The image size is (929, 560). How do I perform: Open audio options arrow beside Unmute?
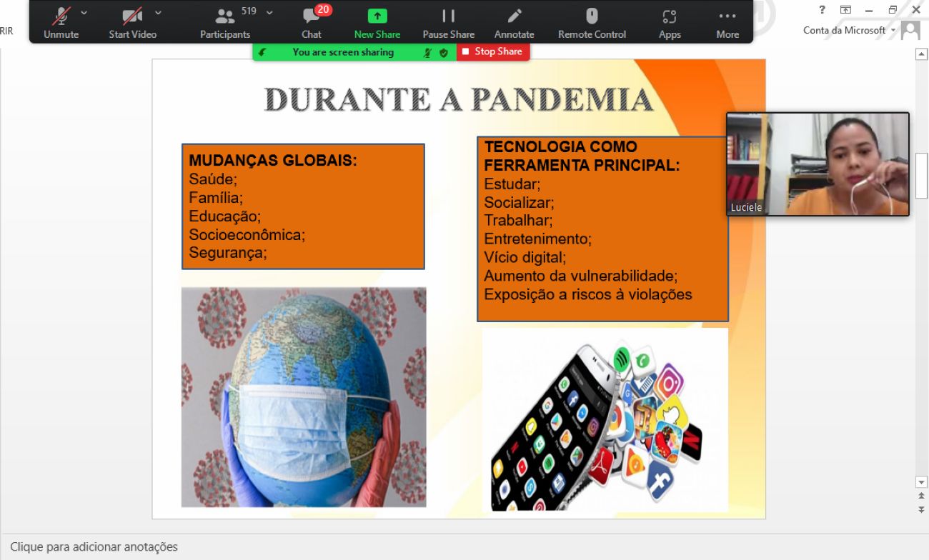(84, 12)
